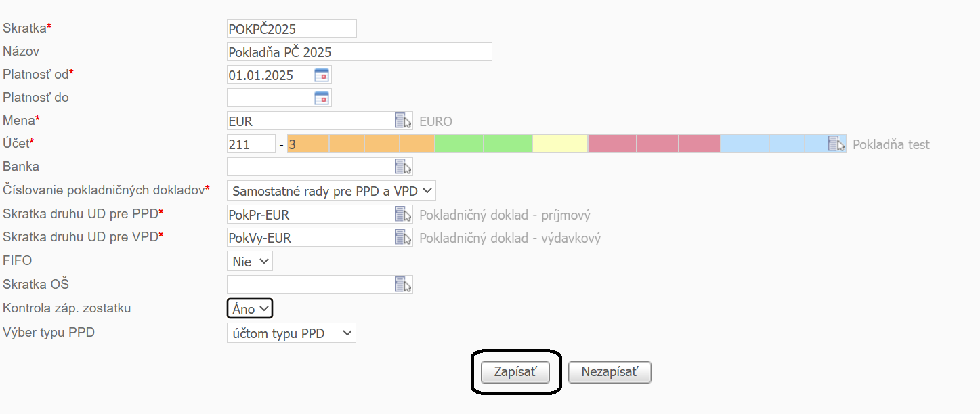980x414 pixels.
Task: Open lookup for Skratka druhu UD pre VPD
Action: point(404,236)
